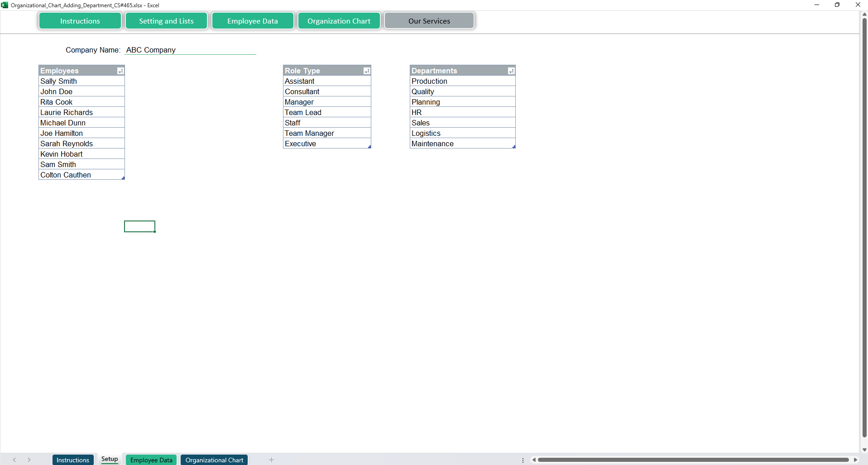868x465 pixels.
Task: Click the previous sheet navigation arrow
Action: (14, 460)
